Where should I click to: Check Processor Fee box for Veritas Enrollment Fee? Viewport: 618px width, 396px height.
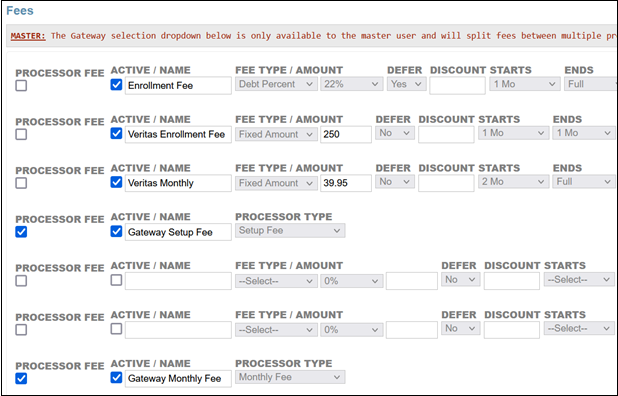point(21,134)
